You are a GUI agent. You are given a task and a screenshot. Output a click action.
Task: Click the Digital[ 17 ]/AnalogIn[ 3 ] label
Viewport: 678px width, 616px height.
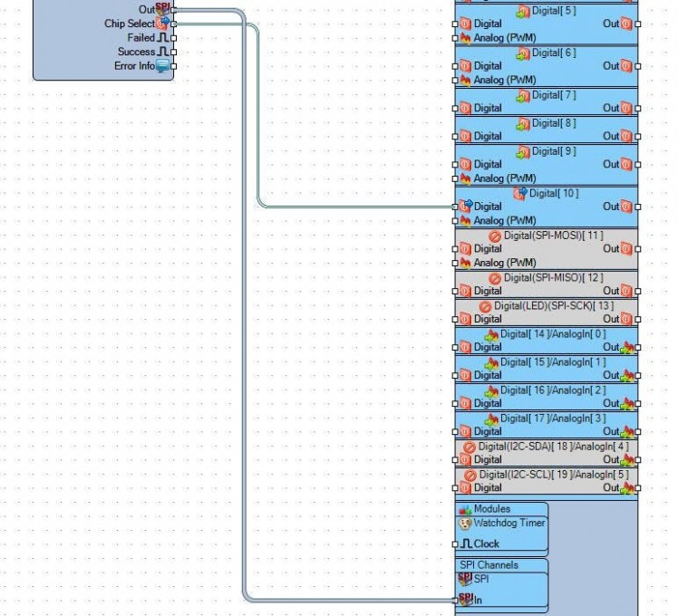click(553, 419)
